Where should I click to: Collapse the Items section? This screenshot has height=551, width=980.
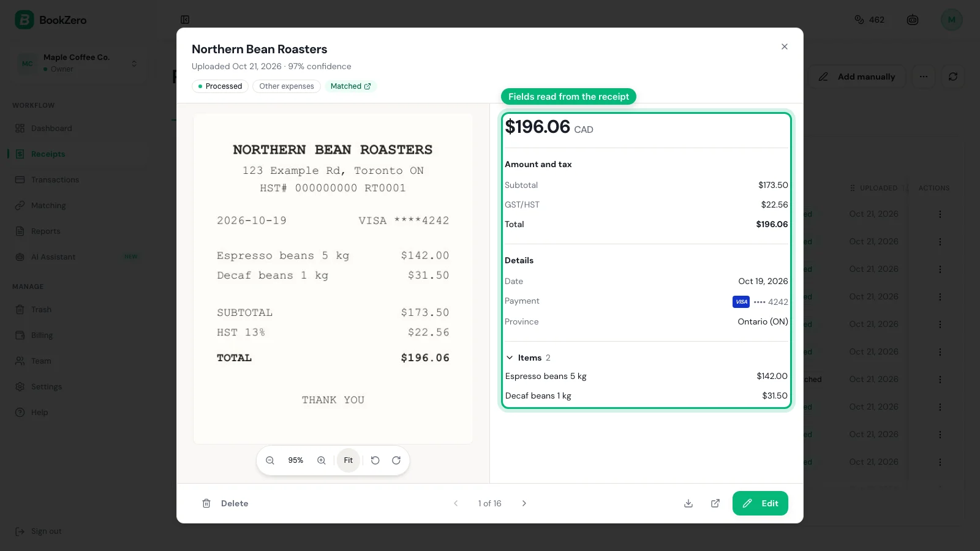coord(528,358)
